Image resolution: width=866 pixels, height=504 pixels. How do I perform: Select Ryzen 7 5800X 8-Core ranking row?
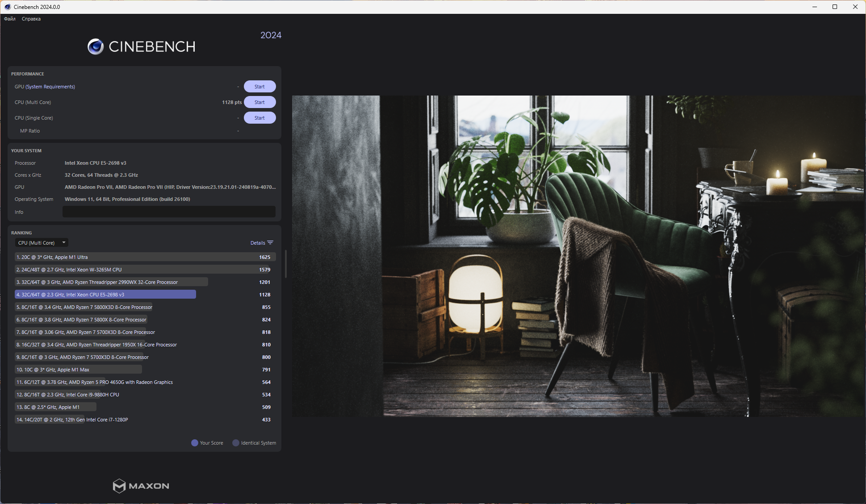[x=145, y=320]
